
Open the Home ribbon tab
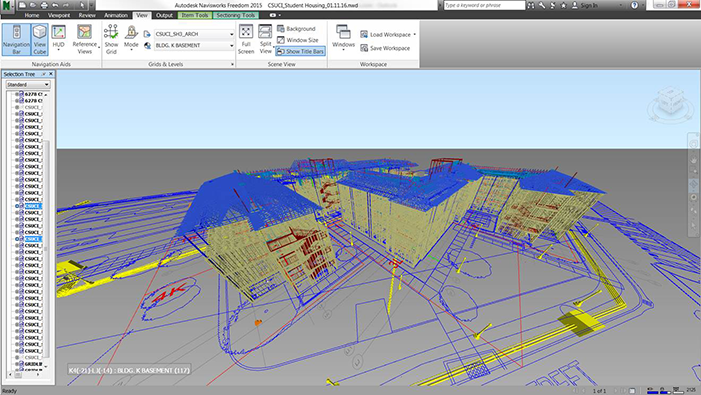click(32, 15)
